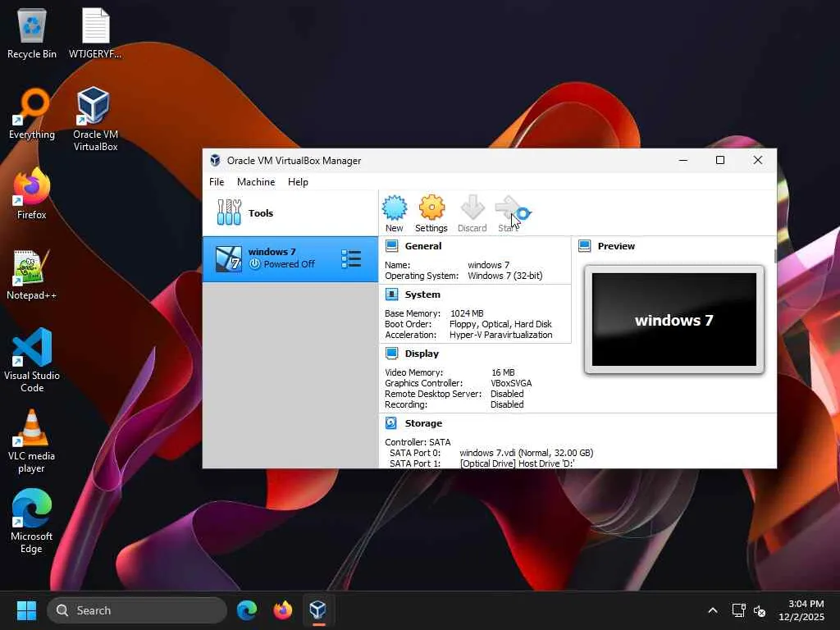Click the muted volume tray icon
The image size is (840, 630).
pyautogui.click(x=760, y=610)
